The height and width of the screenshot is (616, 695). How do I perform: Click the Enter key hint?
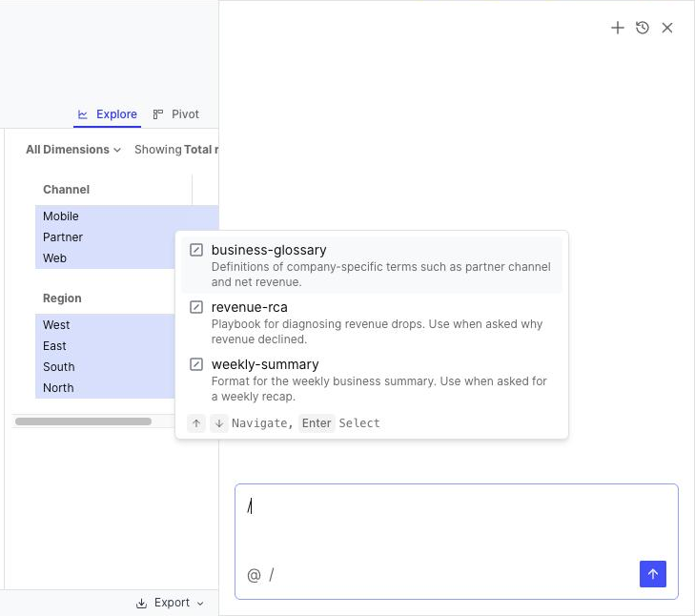coord(317,423)
